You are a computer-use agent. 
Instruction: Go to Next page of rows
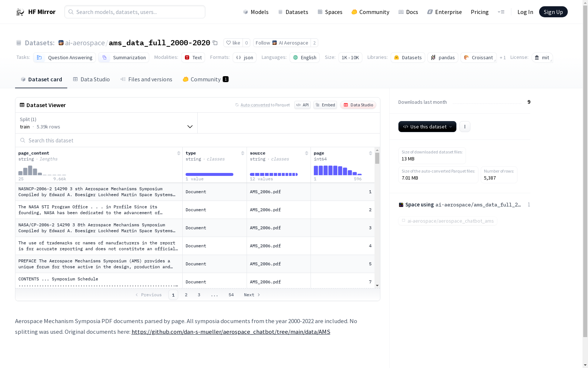(x=252, y=295)
